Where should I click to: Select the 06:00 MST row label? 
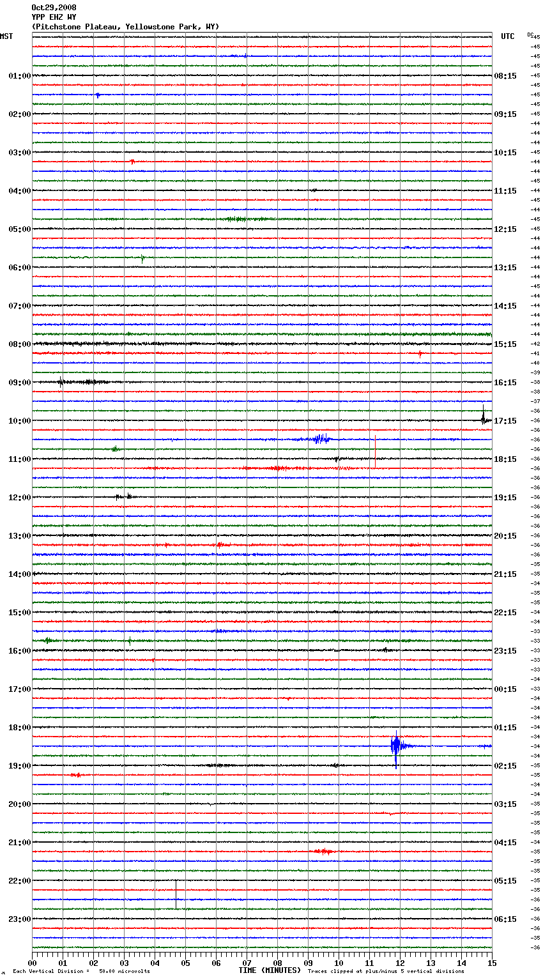pyautogui.click(x=20, y=268)
